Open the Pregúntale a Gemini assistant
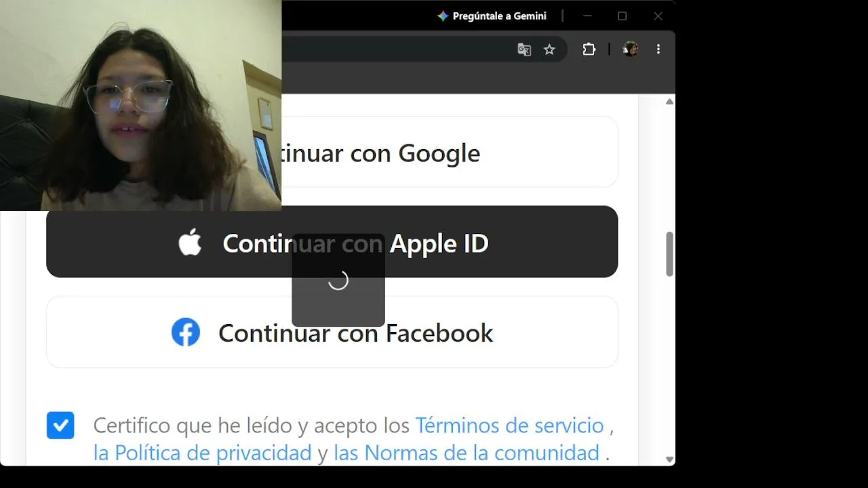 click(492, 16)
